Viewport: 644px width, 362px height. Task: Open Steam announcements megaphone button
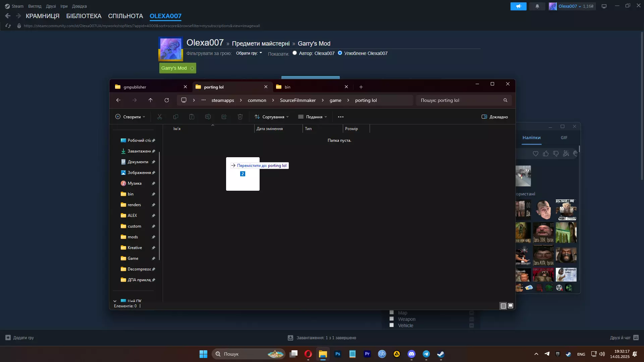click(x=518, y=6)
